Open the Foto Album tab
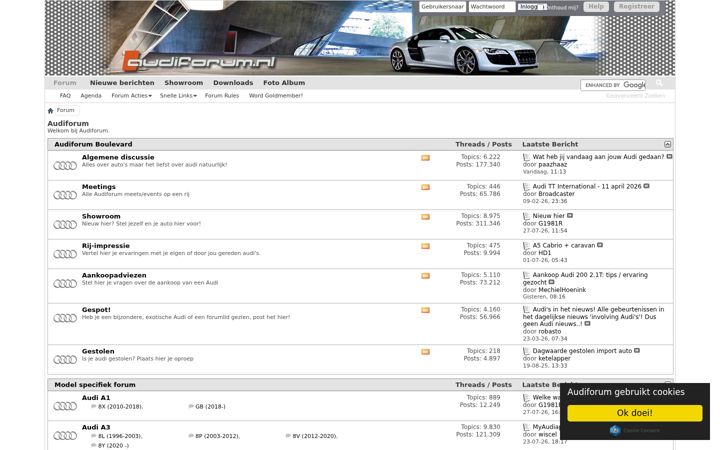Viewport: 720px width, 450px height. 284,83
